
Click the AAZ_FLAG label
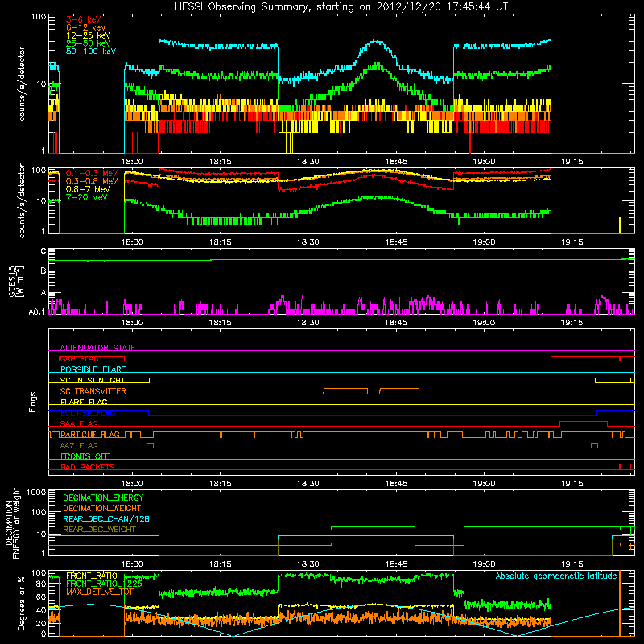pos(79,445)
